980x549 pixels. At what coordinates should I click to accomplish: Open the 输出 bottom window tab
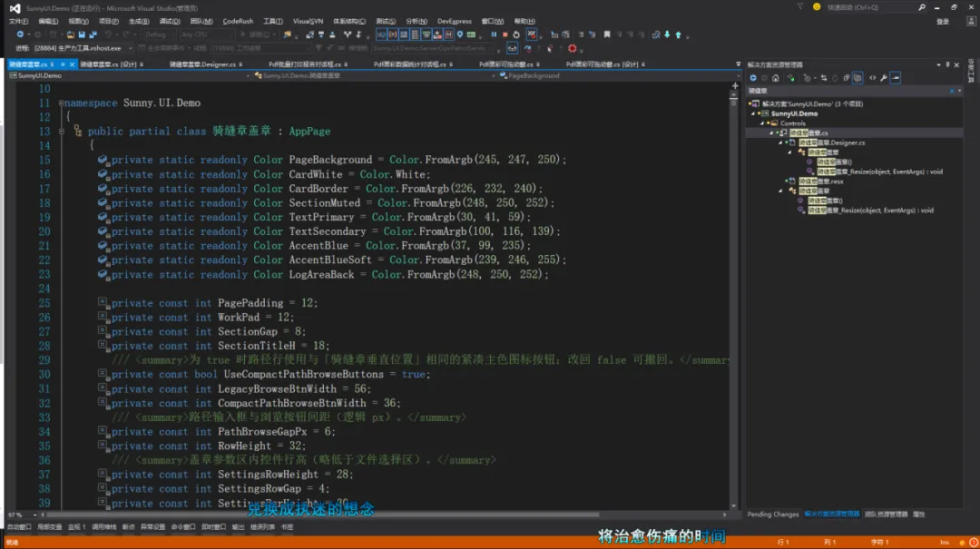pos(238,528)
